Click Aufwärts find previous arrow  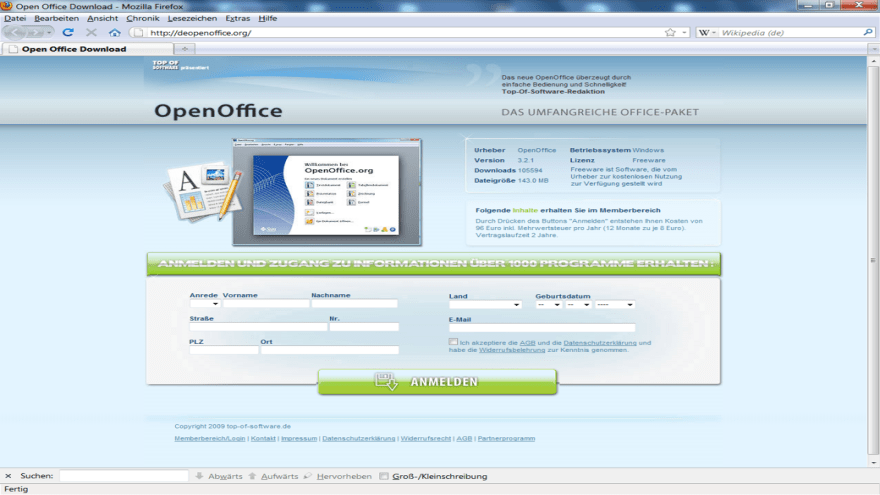273,476
